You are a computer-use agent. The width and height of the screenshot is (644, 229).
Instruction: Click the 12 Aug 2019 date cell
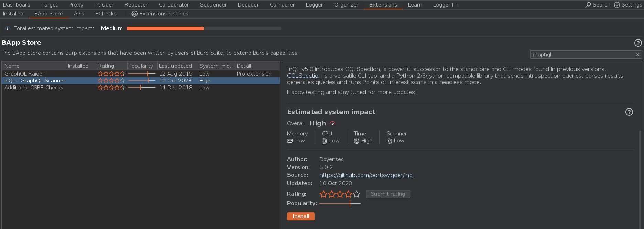tap(176, 74)
